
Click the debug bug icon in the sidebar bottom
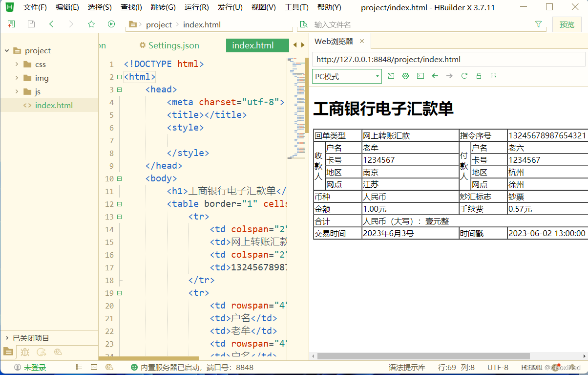[x=25, y=352]
